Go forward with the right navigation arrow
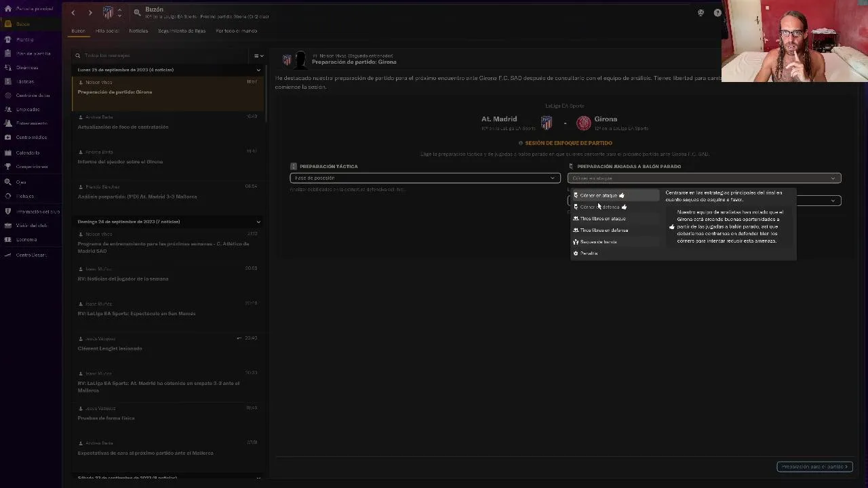This screenshot has width=868, height=488. (90, 12)
